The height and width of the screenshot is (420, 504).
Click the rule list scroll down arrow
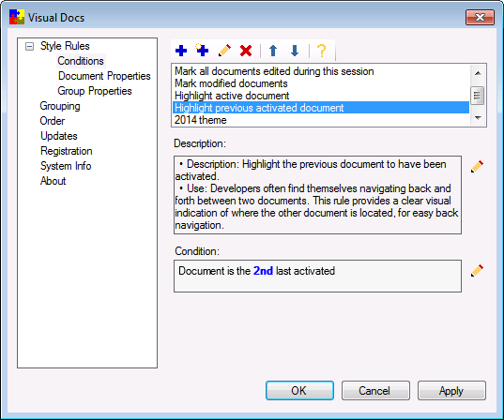click(x=478, y=118)
